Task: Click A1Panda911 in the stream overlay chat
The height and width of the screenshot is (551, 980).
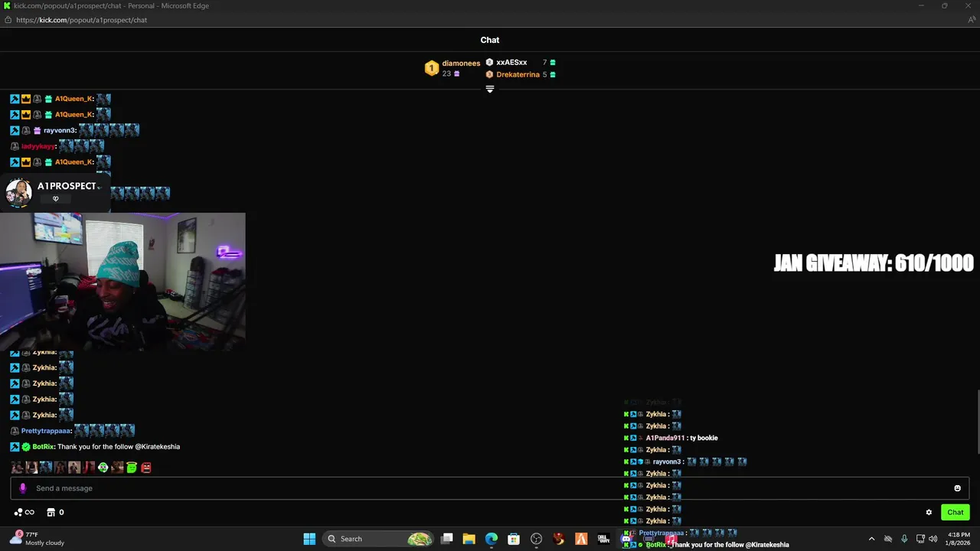Action: (665, 439)
